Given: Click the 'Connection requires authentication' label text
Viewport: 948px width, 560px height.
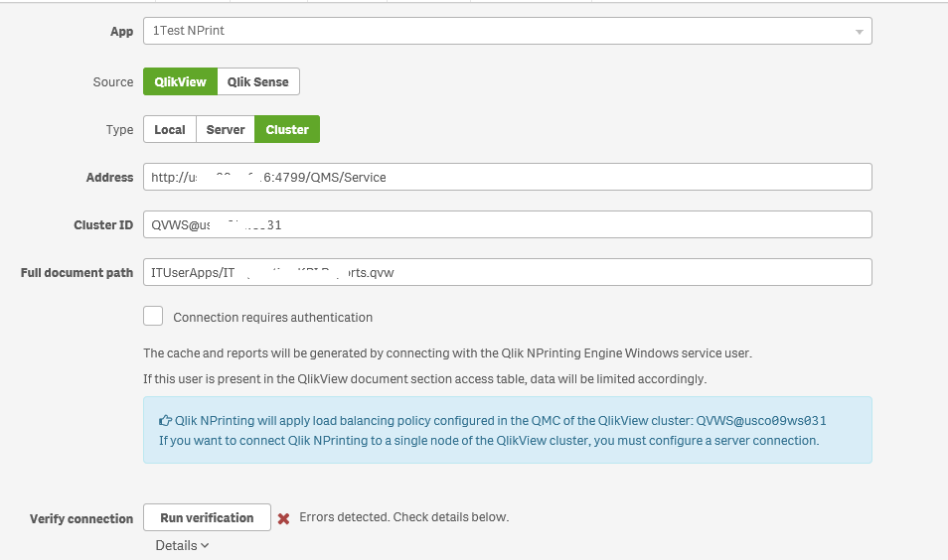Looking at the screenshot, I should coord(272,318).
